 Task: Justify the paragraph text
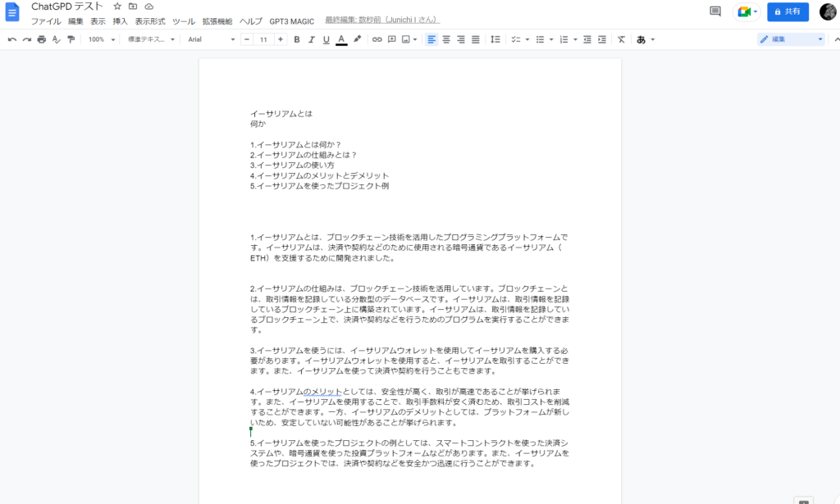click(x=476, y=39)
